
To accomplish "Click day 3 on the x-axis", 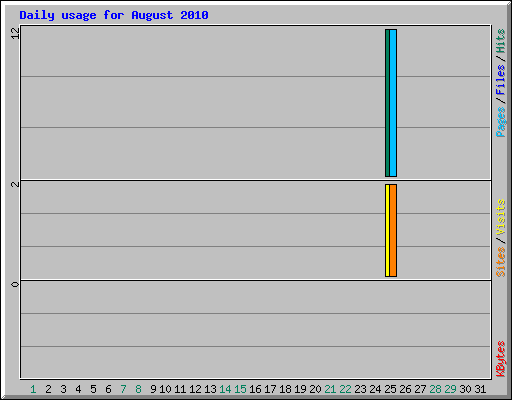I will pyautogui.click(x=63, y=389).
